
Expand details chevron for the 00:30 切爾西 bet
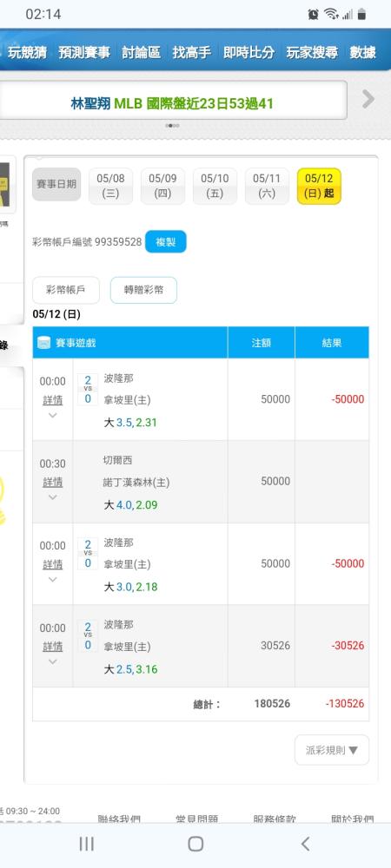[x=53, y=497]
